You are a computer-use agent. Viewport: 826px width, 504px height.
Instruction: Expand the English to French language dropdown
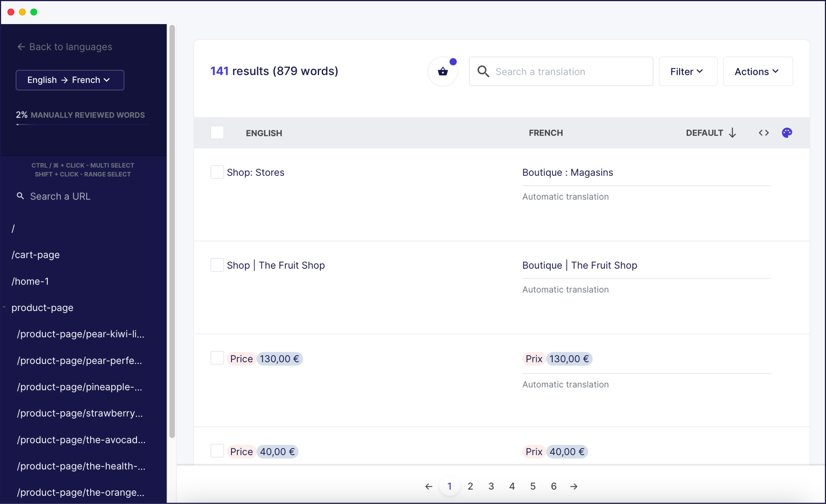(x=69, y=79)
